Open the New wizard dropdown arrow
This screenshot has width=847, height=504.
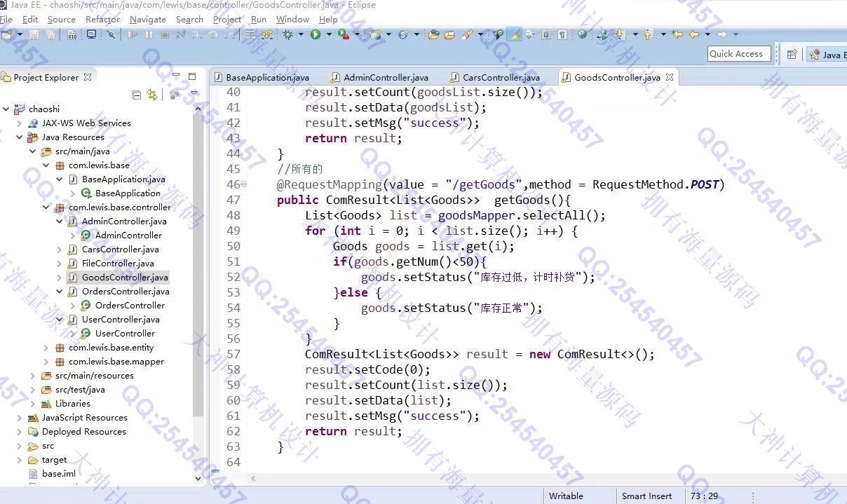click(19, 34)
